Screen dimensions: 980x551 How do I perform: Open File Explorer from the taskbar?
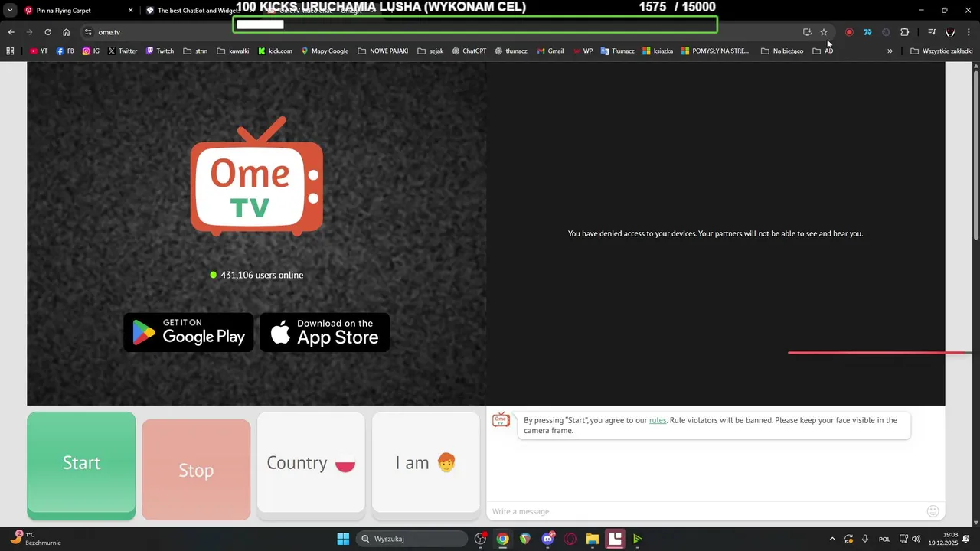click(592, 539)
